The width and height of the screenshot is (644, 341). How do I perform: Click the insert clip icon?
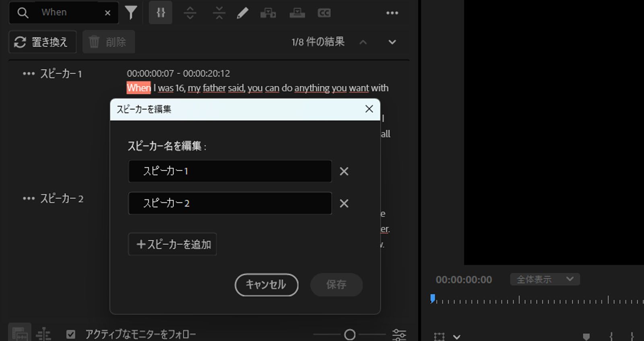coord(268,13)
